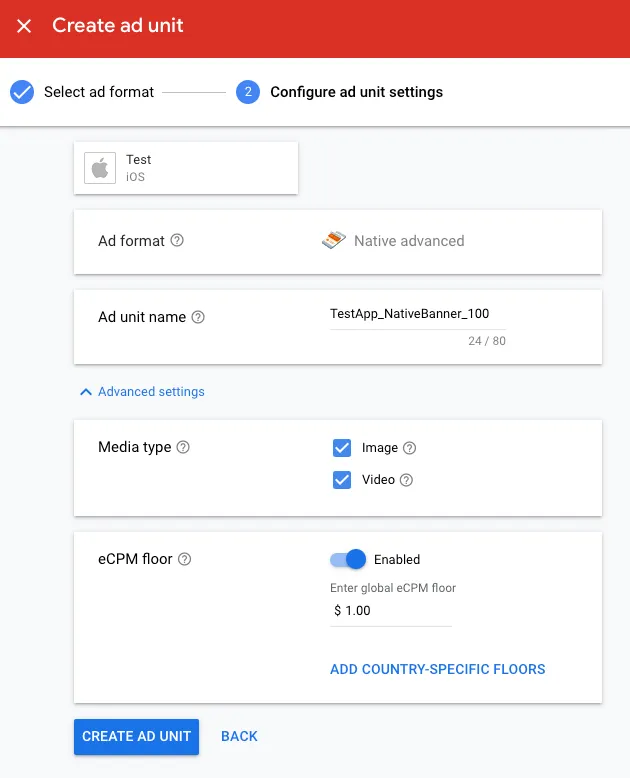Select the Enter global eCPM floor label

click(393, 588)
